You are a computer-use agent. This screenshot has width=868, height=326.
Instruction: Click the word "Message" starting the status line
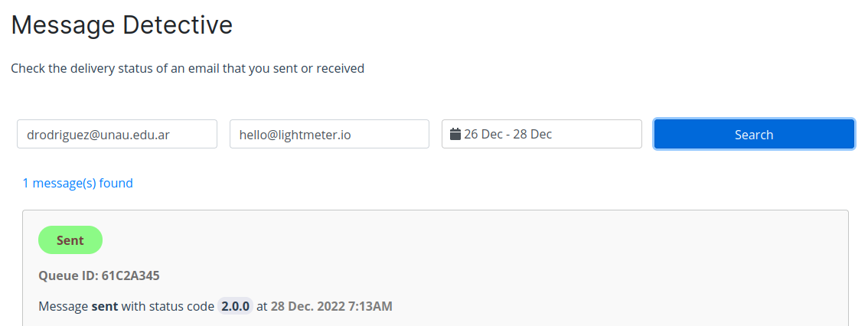pyautogui.click(x=63, y=307)
